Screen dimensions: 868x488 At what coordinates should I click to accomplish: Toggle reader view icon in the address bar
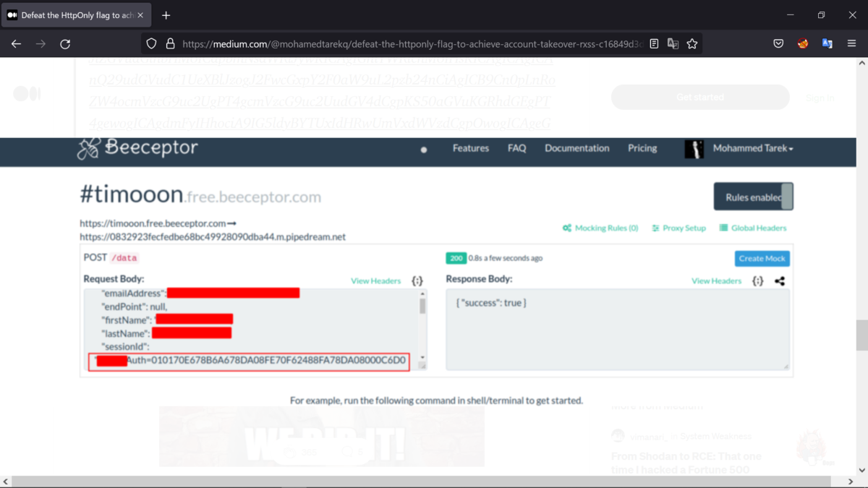pos(654,44)
